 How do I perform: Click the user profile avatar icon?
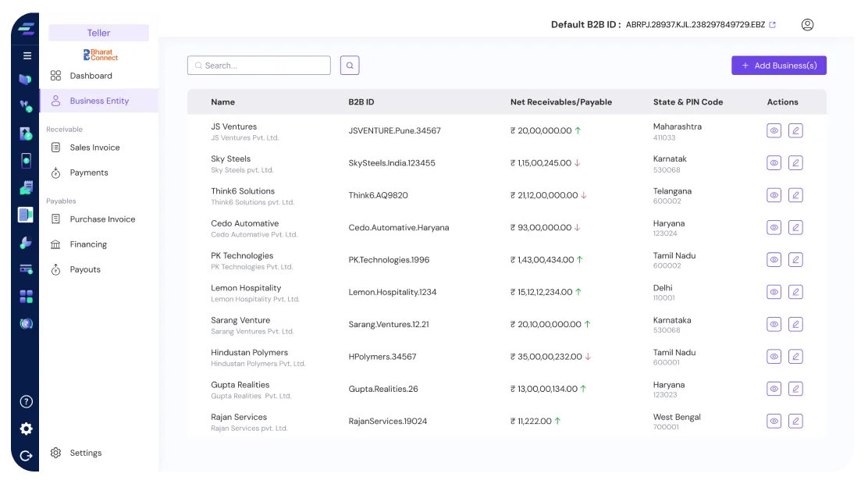[x=807, y=24]
